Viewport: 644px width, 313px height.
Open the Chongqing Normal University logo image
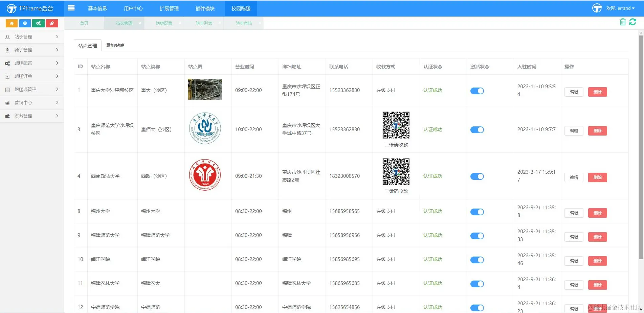coord(205,128)
